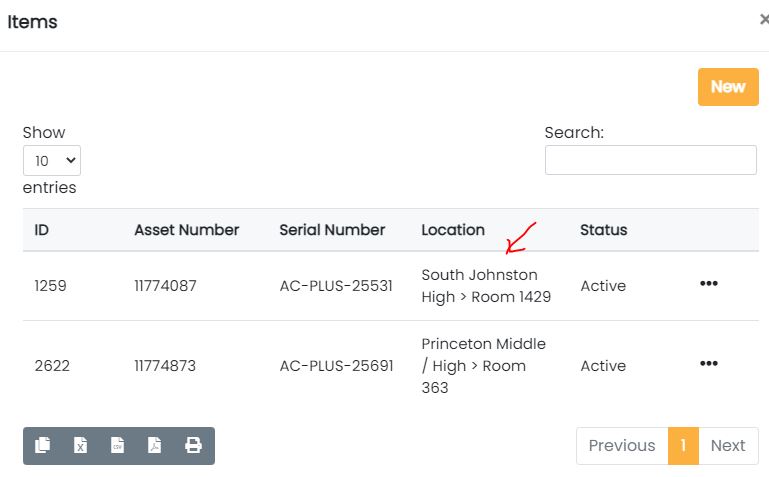Sort by Asset Number column

coord(186,230)
